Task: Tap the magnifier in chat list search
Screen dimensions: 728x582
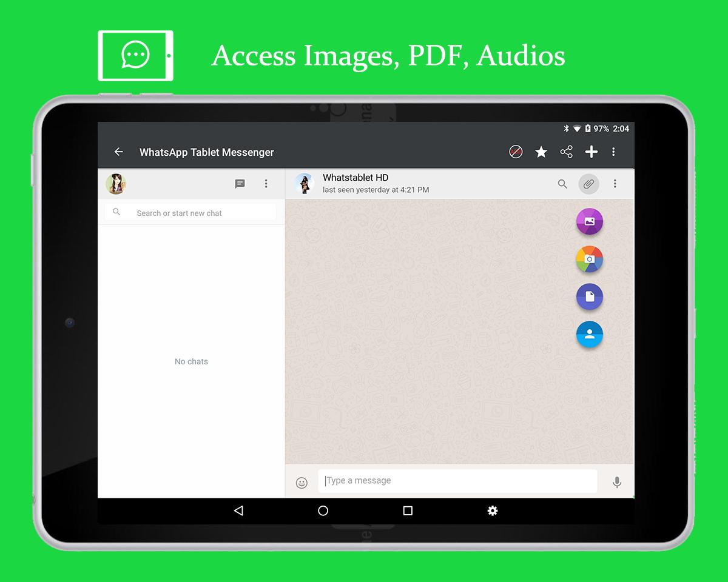Action: [x=116, y=212]
